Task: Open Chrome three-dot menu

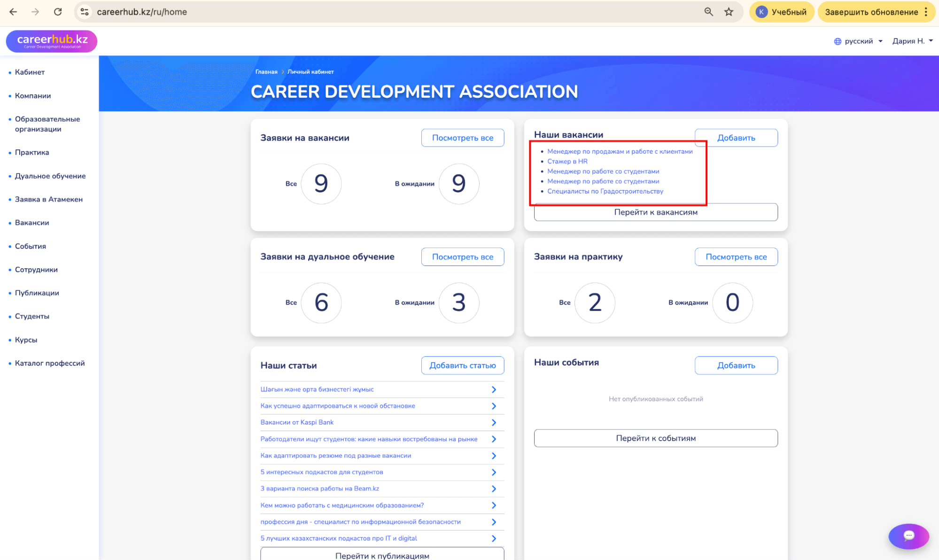Action: click(926, 12)
